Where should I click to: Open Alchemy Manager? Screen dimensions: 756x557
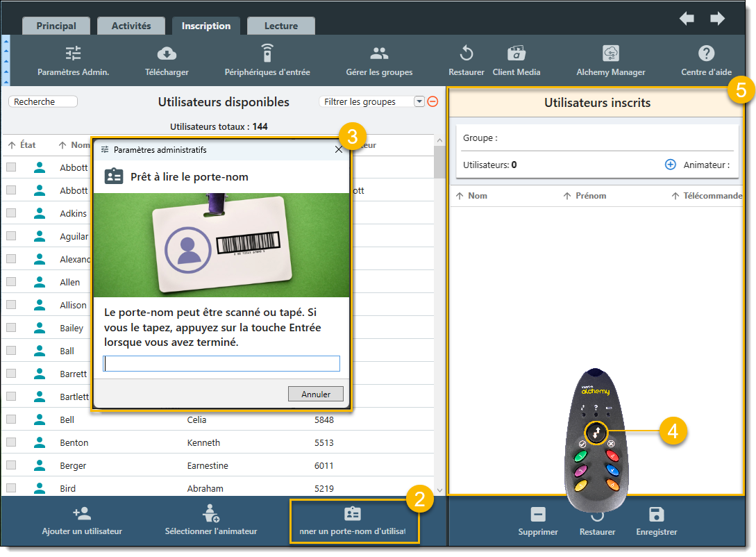(x=610, y=60)
